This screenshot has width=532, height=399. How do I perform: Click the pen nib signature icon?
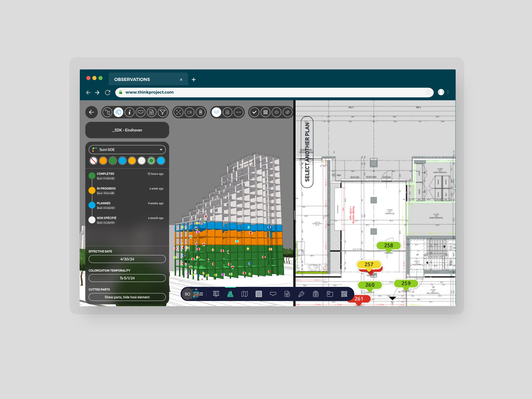pos(301,294)
